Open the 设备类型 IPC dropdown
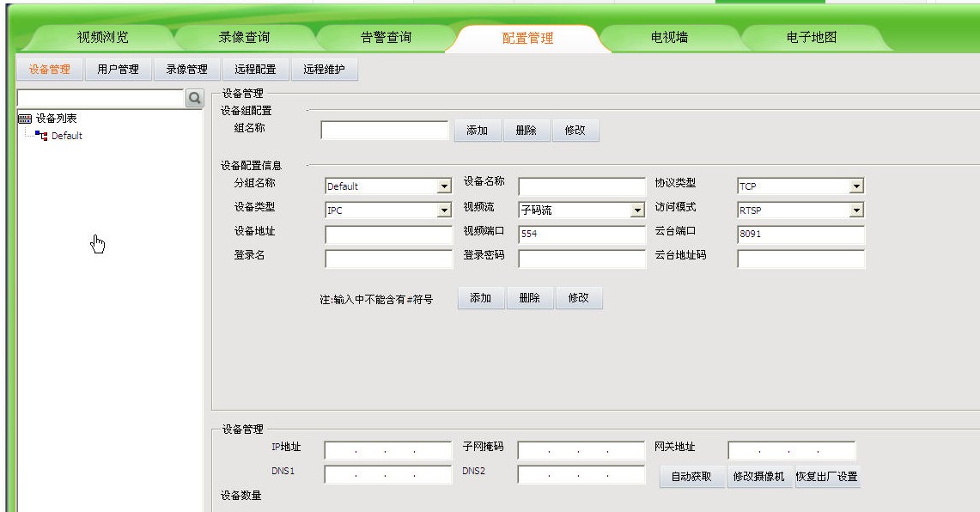 coord(388,210)
